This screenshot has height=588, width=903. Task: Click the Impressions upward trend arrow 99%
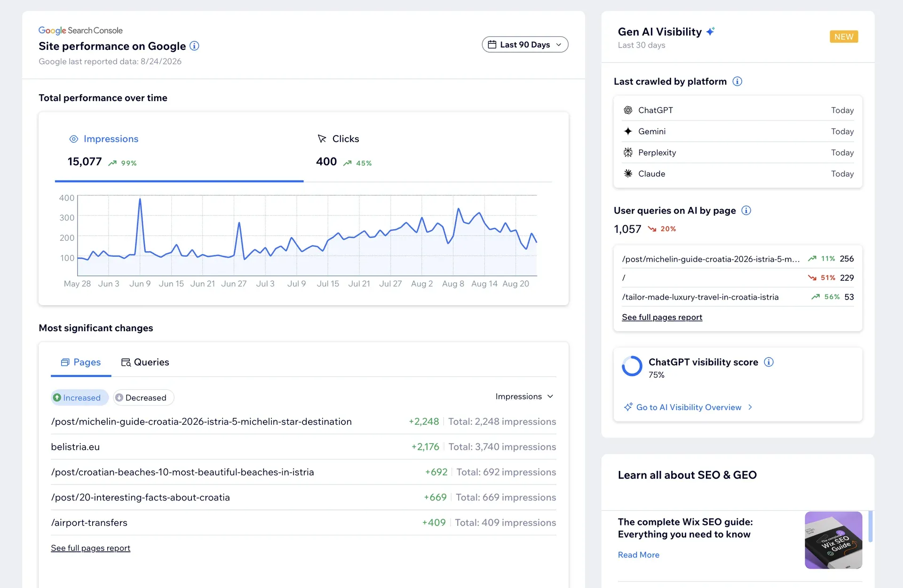[x=112, y=163]
